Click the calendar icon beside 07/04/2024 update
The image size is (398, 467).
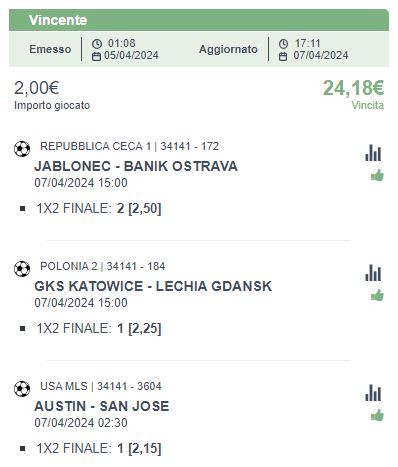283,56
